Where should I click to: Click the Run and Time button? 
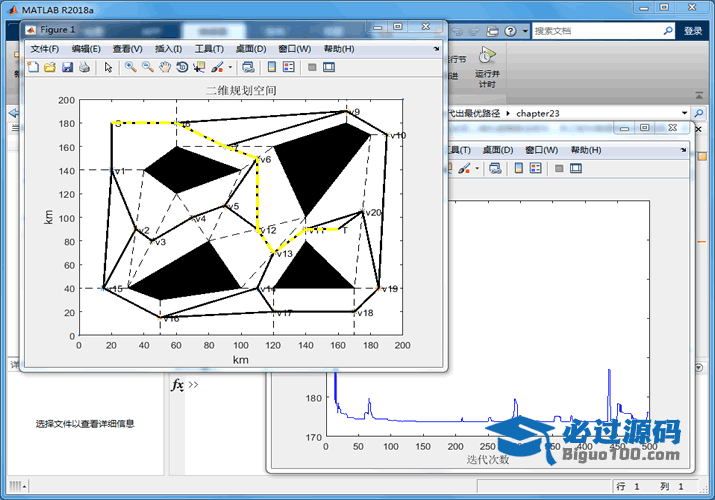486,63
